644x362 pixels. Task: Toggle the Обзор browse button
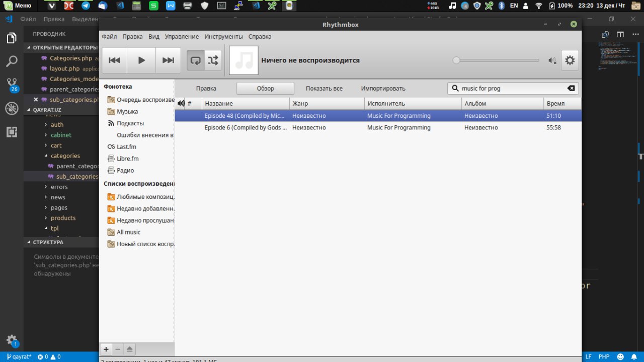pos(266,88)
